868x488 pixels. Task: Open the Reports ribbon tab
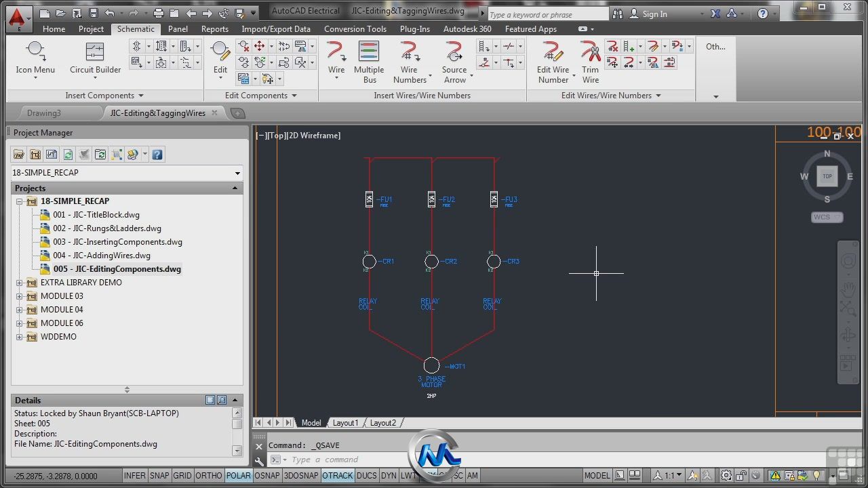tap(214, 29)
